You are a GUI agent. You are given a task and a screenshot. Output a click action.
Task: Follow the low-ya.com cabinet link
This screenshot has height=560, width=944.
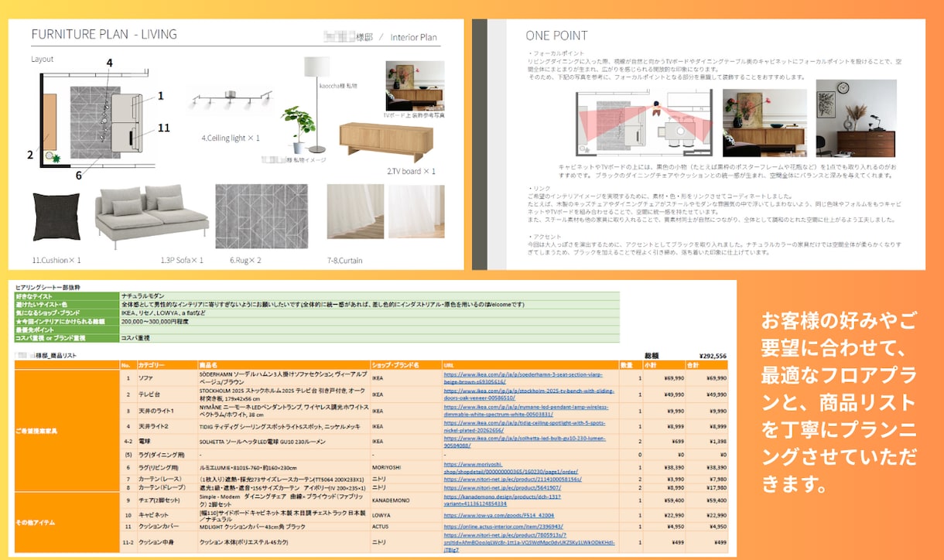coord(499,514)
